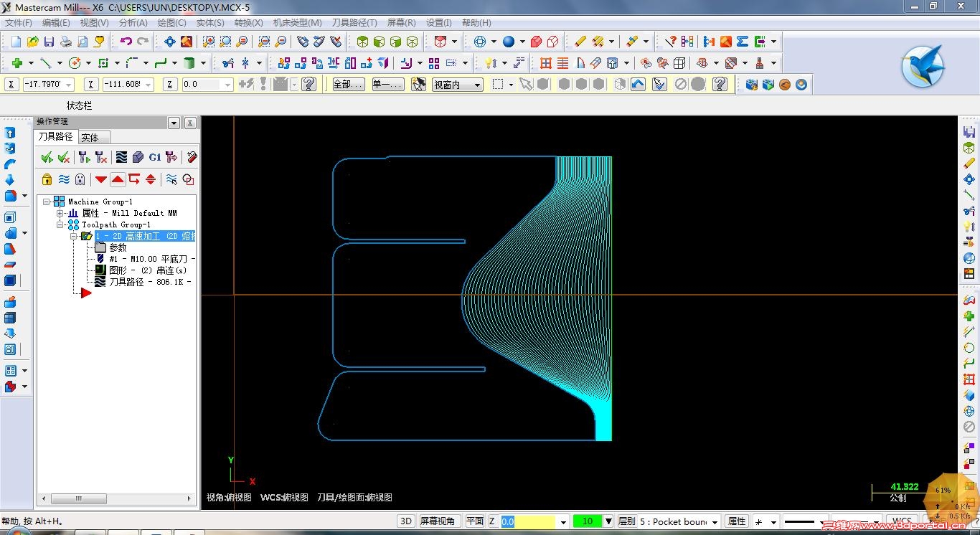Open the 刀具路径(T) menu
This screenshot has width=980, height=535.
pos(354,23)
